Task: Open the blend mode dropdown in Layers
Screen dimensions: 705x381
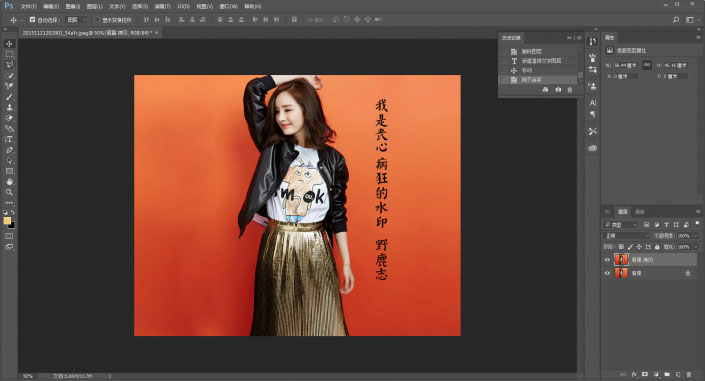Action: click(626, 236)
